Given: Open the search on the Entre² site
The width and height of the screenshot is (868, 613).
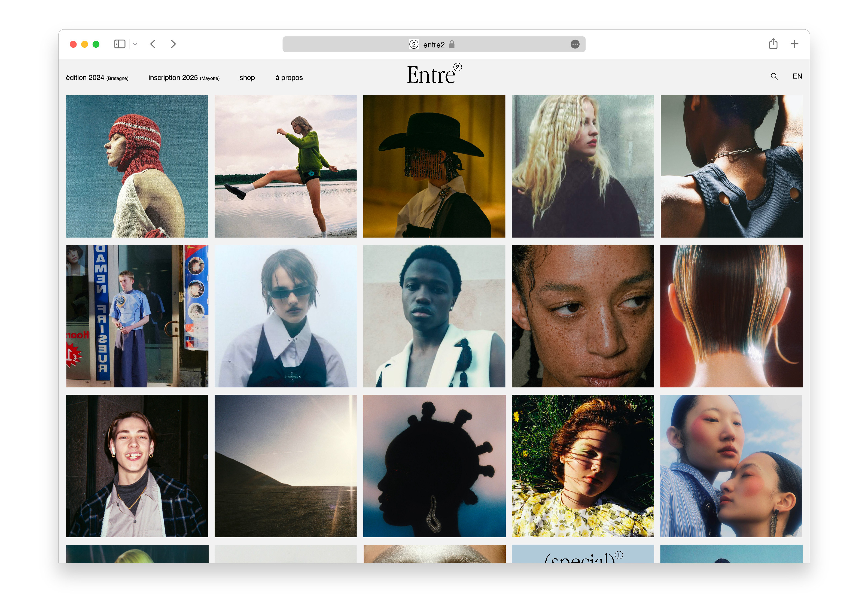Looking at the screenshot, I should [774, 76].
